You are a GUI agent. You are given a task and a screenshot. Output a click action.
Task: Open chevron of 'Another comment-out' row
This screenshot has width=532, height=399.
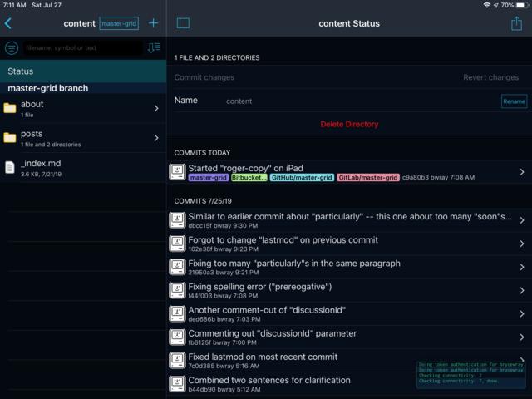coord(522,314)
